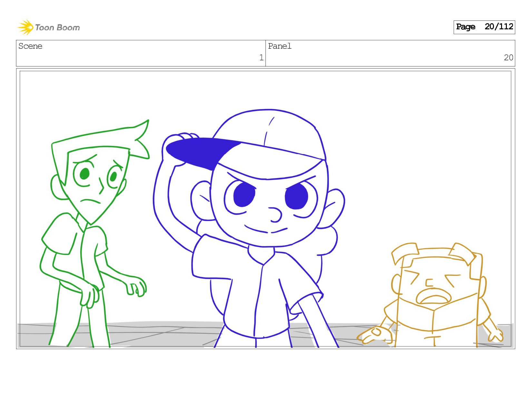Click the 'Page 20/112' page number box
The height and width of the screenshot is (411, 532).
click(x=484, y=27)
